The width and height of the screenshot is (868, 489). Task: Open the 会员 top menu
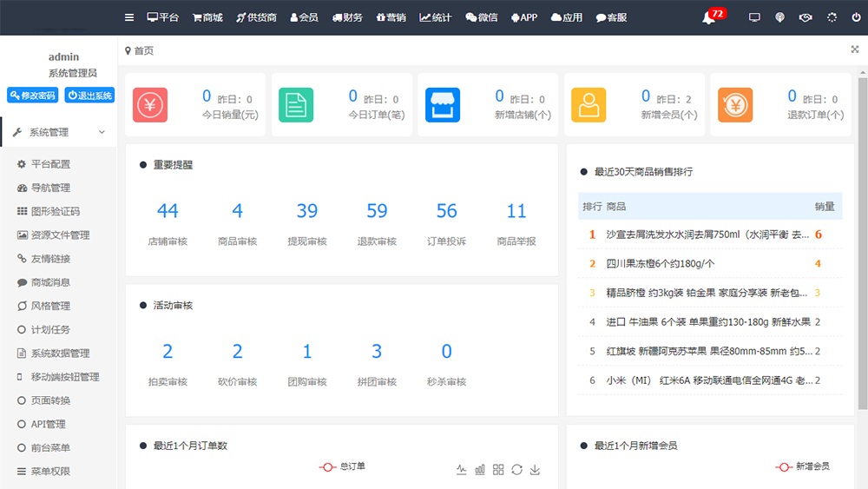tap(304, 17)
